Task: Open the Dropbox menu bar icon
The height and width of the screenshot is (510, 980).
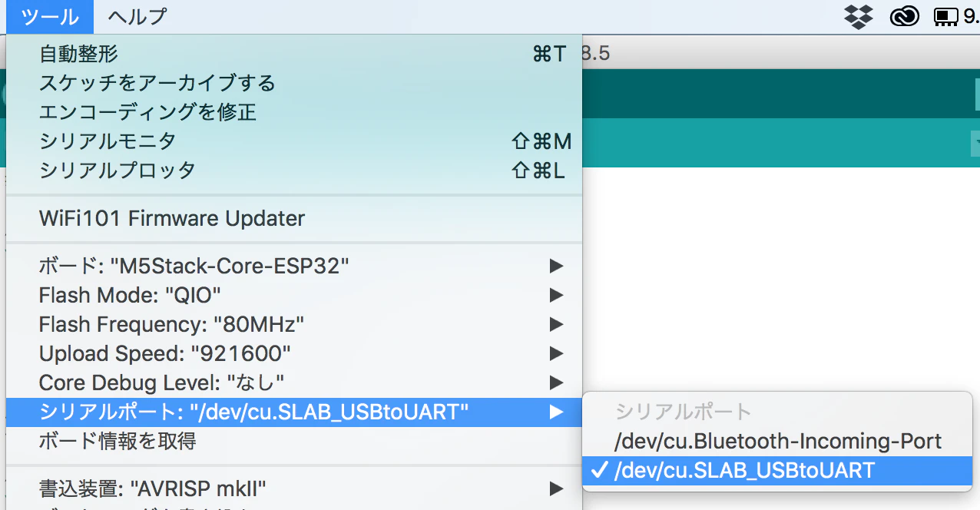Action: [858, 16]
